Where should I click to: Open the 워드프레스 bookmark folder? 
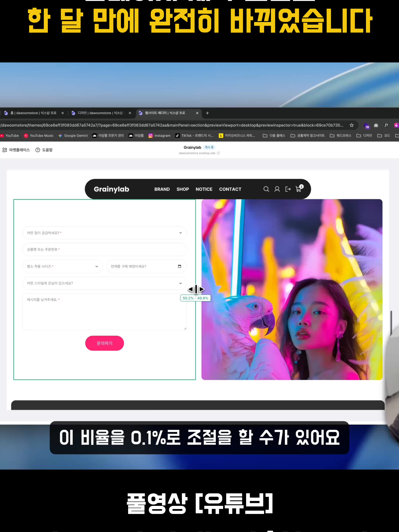pyautogui.click(x=341, y=136)
